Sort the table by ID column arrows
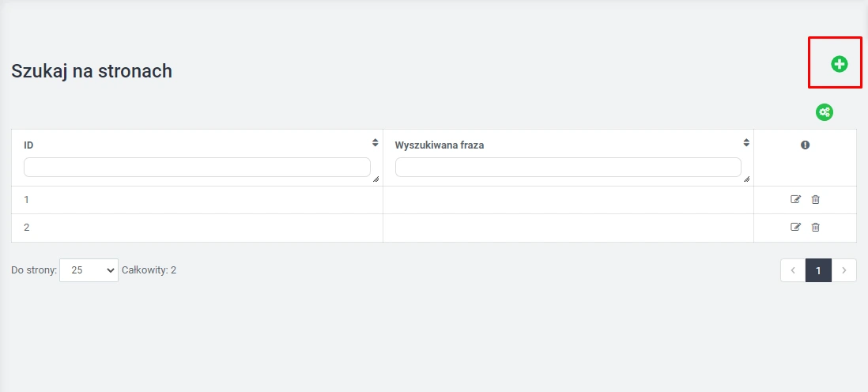This screenshot has height=392, width=868. (x=375, y=143)
